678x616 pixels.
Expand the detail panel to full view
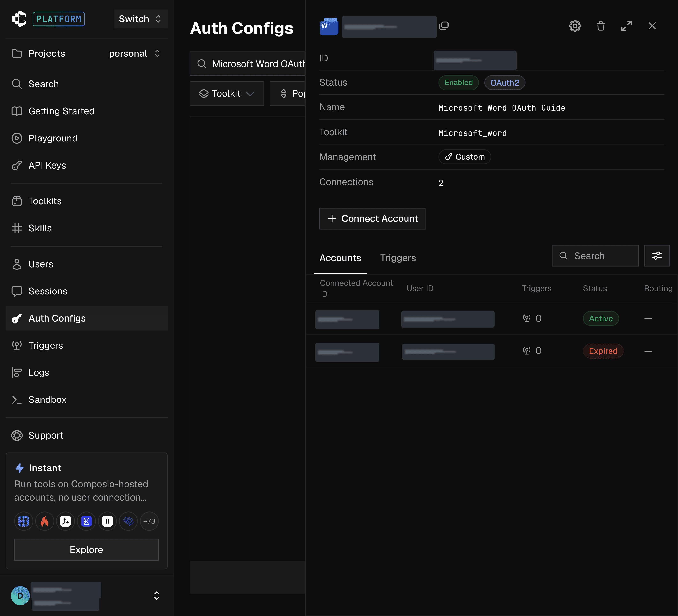[x=626, y=26]
